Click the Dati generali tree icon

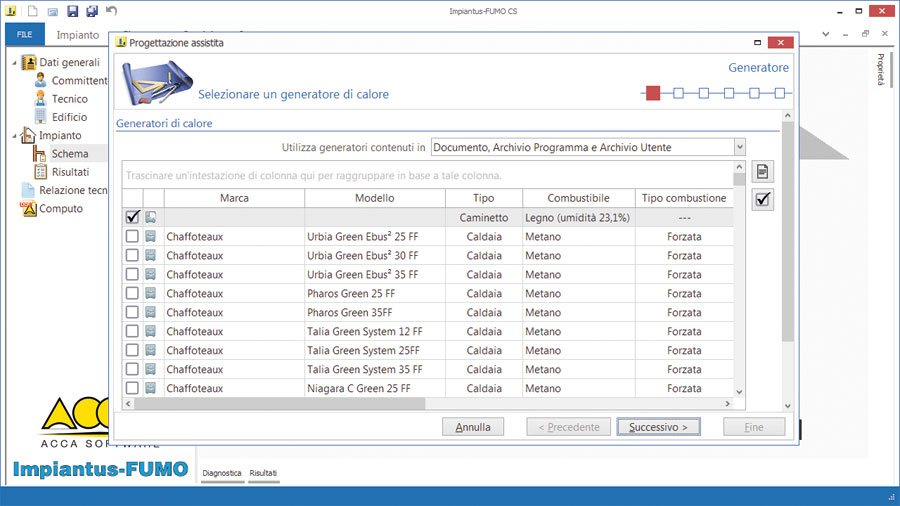coord(29,62)
